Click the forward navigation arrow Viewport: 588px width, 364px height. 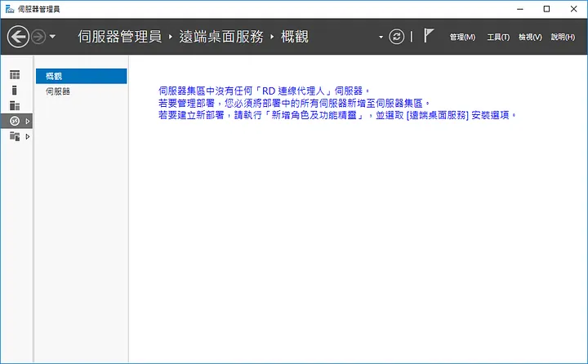pyautogui.click(x=38, y=37)
